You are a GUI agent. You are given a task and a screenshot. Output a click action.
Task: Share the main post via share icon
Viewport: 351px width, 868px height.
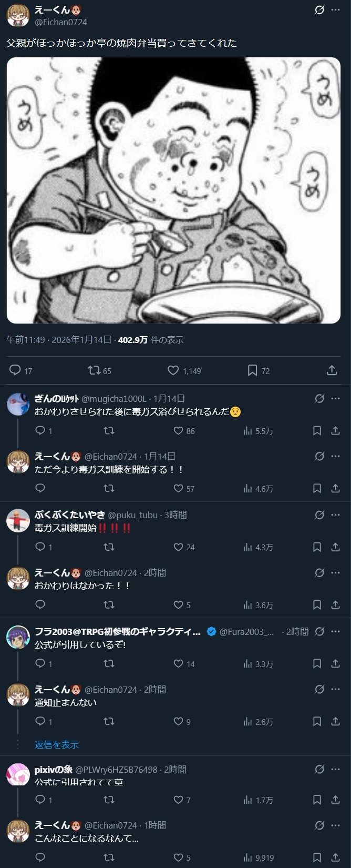(332, 370)
